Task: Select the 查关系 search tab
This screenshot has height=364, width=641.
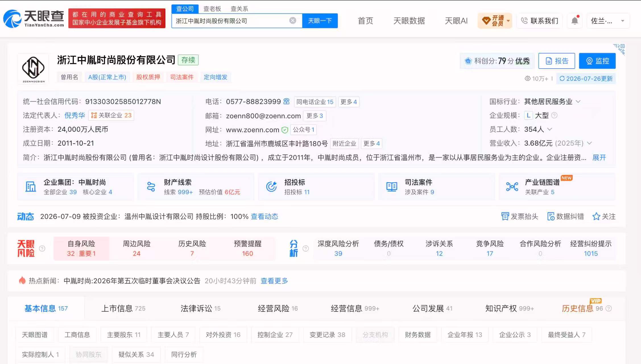Action: click(x=239, y=9)
